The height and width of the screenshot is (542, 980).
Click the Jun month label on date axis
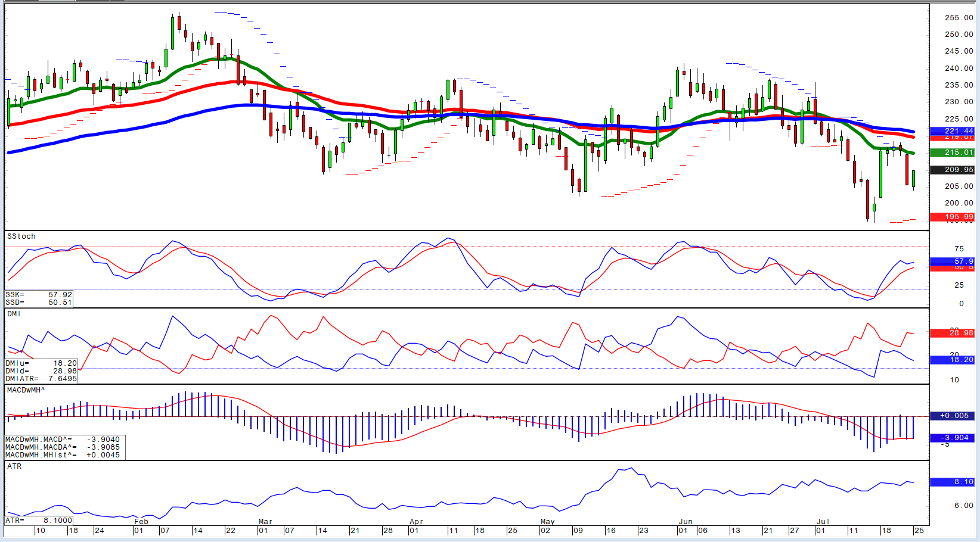(x=686, y=522)
